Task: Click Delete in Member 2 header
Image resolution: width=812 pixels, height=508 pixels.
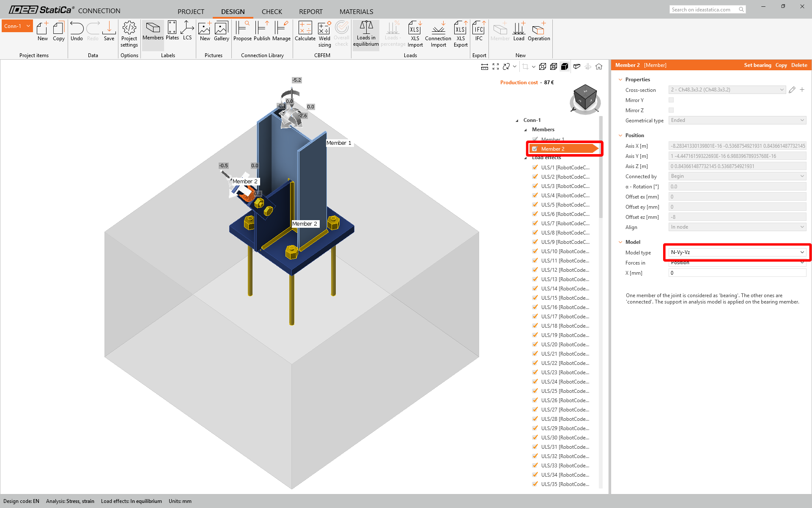Action: pos(799,65)
